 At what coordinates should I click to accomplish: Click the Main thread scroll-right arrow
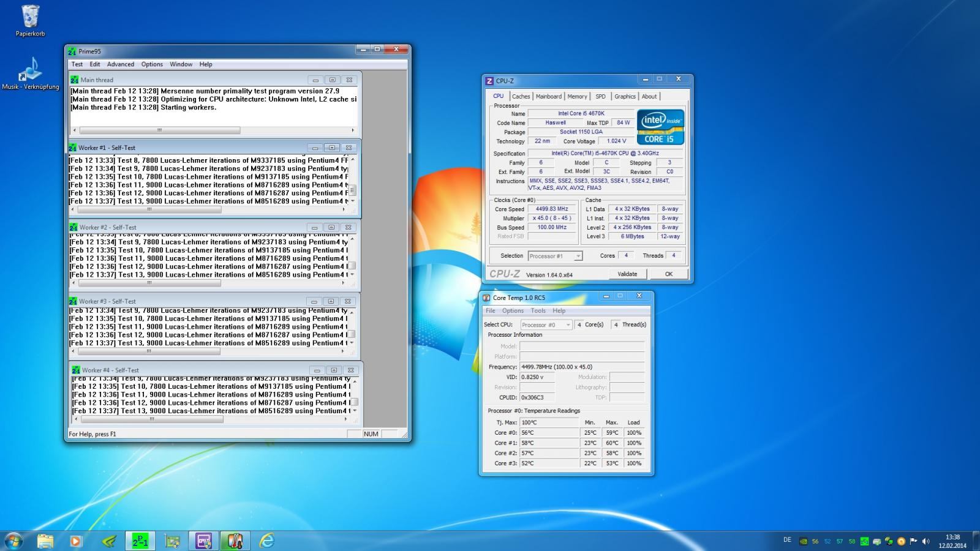(x=353, y=130)
